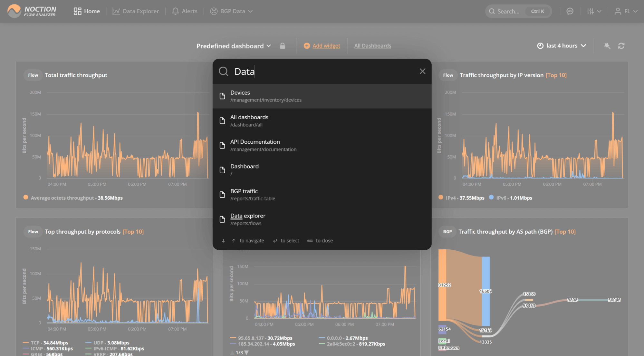Open the Home navigation item

click(87, 11)
